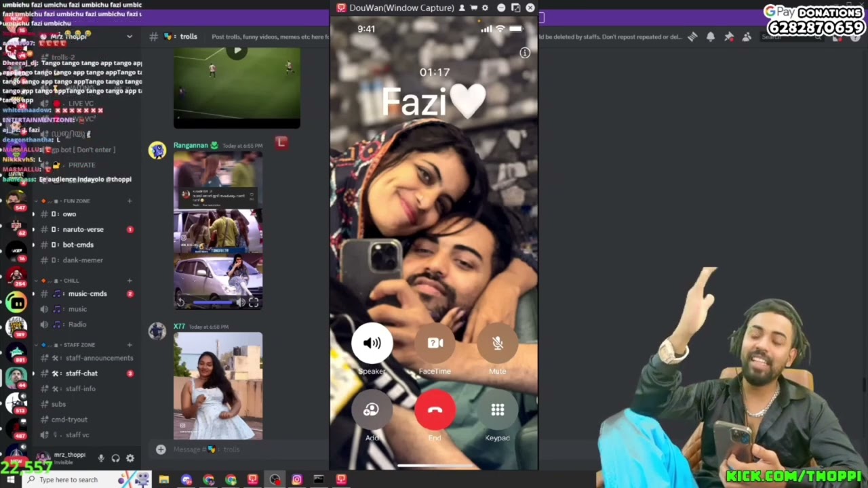Click the message attachment plus button

coord(161,449)
